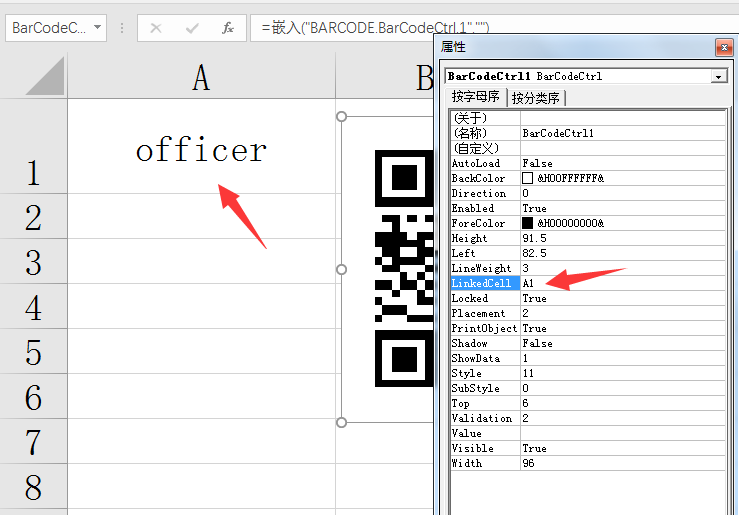Select row 8 header
Image resolution: width=739 pixels, height=515 pixels.
click(33, 486)
